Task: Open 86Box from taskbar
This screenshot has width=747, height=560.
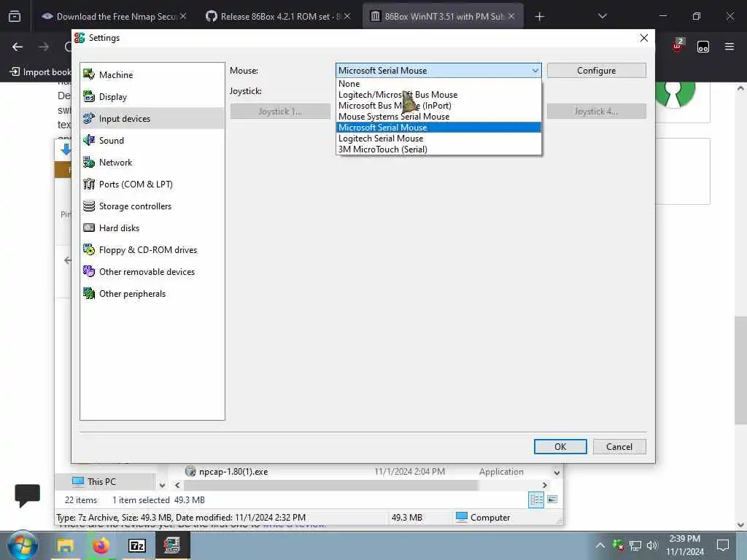Action: point(172,545)
